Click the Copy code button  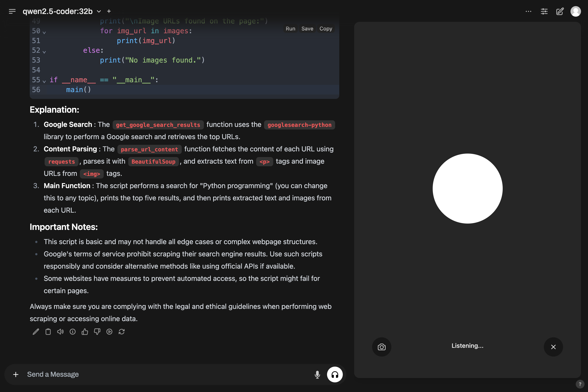click(325, 28)
